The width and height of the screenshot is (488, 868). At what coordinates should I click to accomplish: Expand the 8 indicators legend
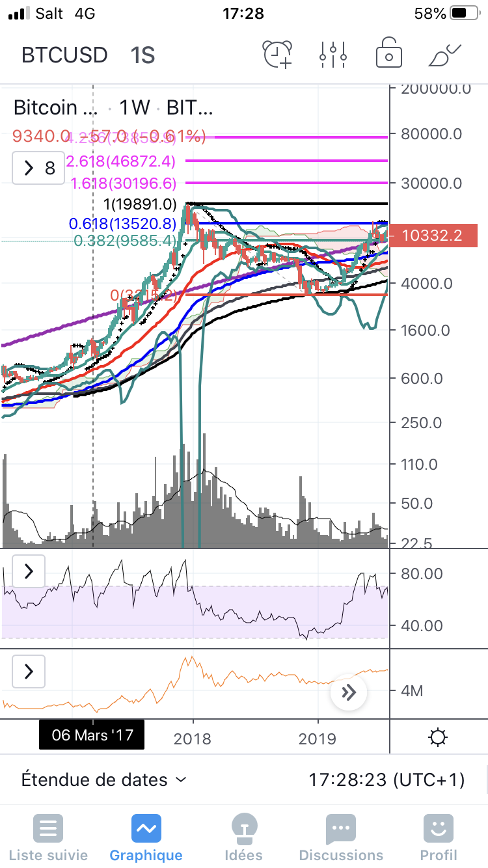39,169
